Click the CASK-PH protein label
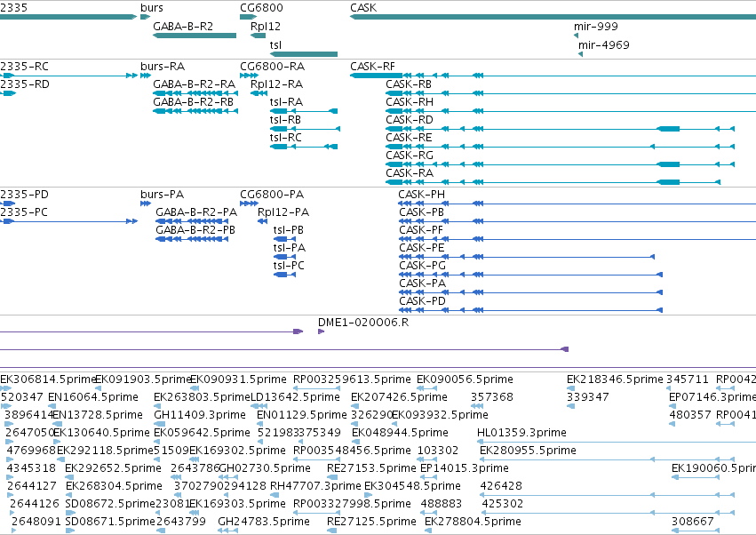The width and height of the screenshot is (756, 535). click(421, 195)
